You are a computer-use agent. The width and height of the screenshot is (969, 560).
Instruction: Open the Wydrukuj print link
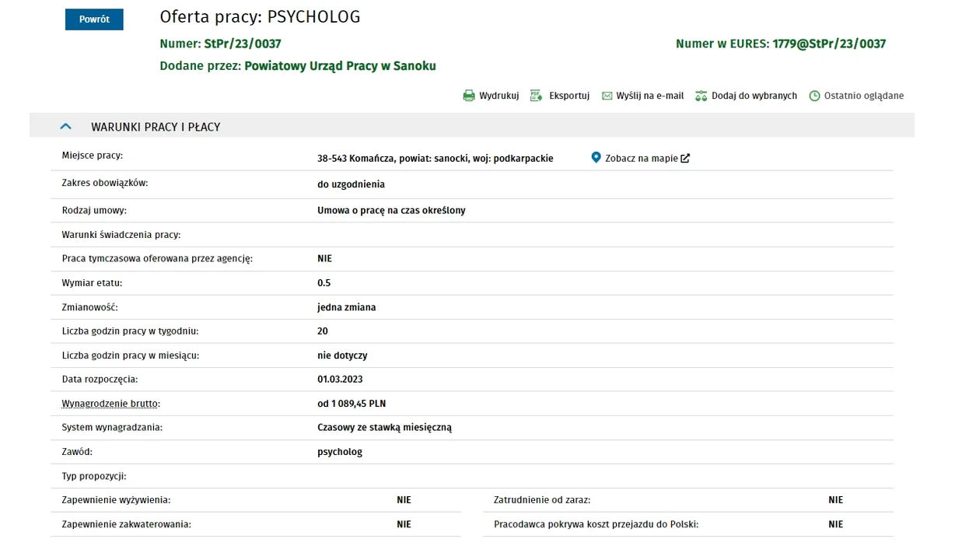[x=499, y=96]
